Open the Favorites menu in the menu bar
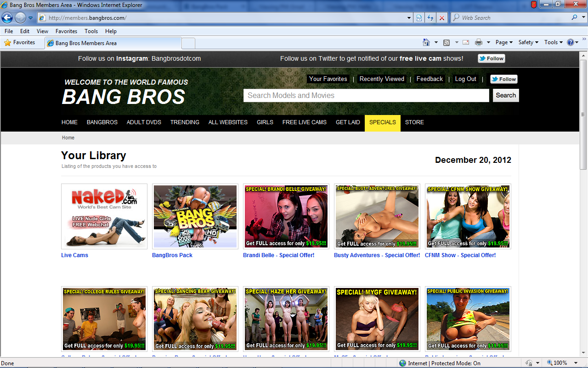This screenshot has height=368, width=588. coord(66,31)
